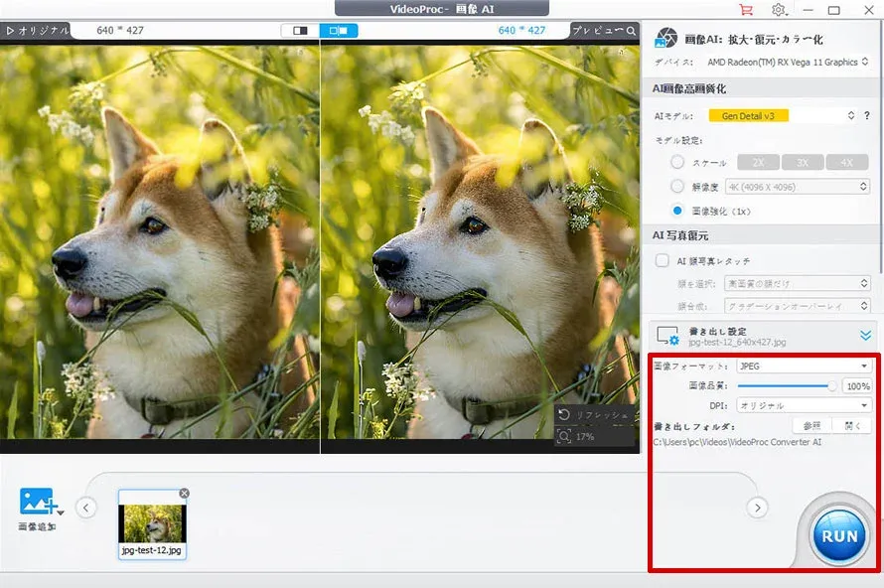Collapse the export settings double chevron
Image resolution: width=884 pixels, height=588 pixels.
click(865, 336)
